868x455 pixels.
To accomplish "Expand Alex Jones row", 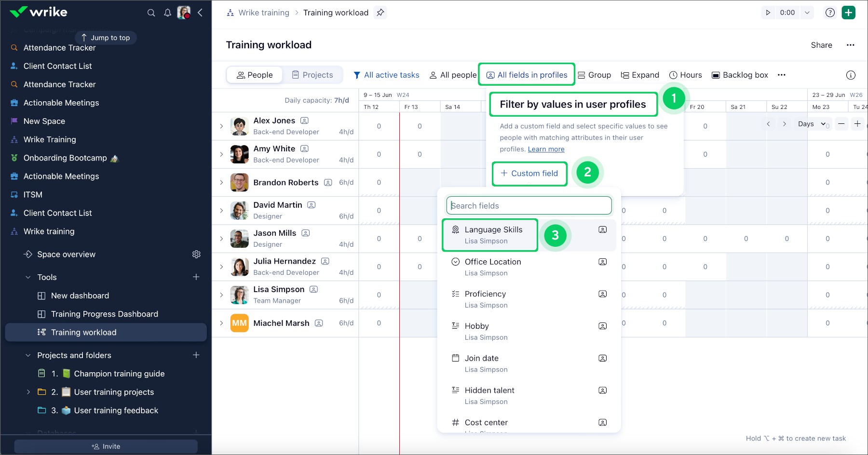I will pyautogui.click(x=221, y=126).
